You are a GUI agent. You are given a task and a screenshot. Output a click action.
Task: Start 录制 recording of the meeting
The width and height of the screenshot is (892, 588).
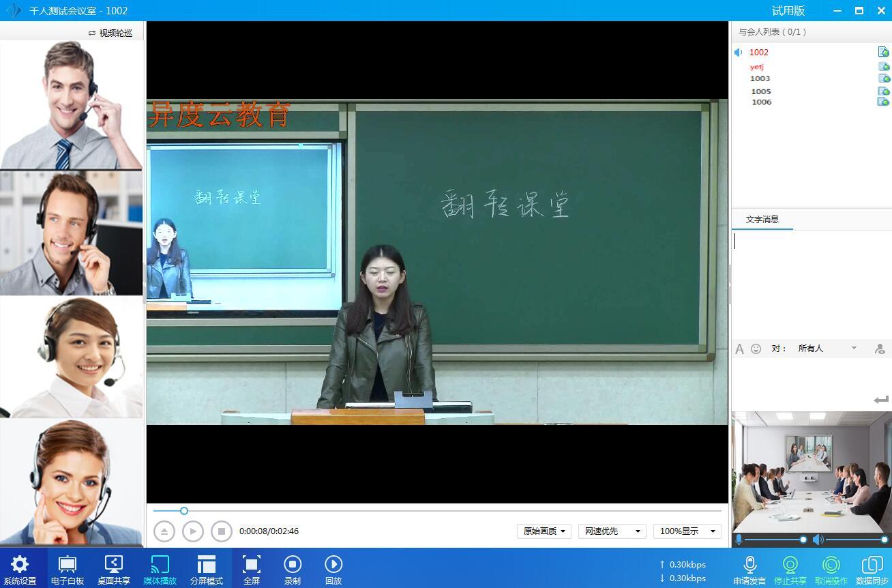coord(293,569)
